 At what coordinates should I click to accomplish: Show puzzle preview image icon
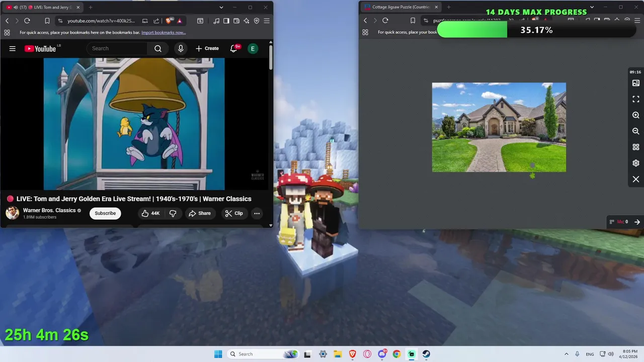[x=636, y=83]
